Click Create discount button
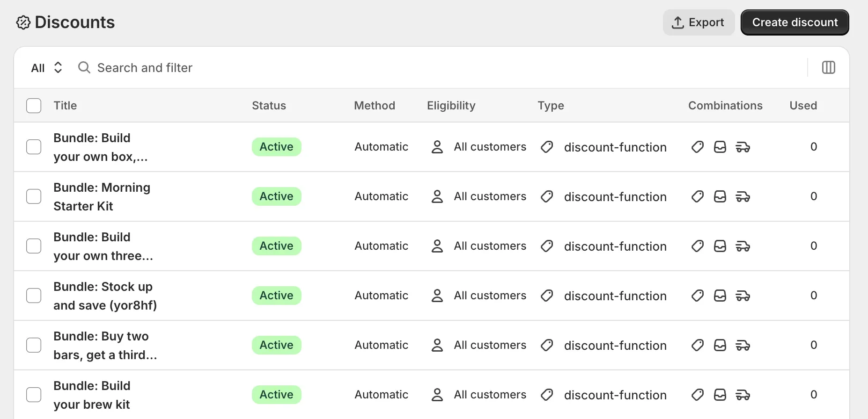 tap(795, 22)
